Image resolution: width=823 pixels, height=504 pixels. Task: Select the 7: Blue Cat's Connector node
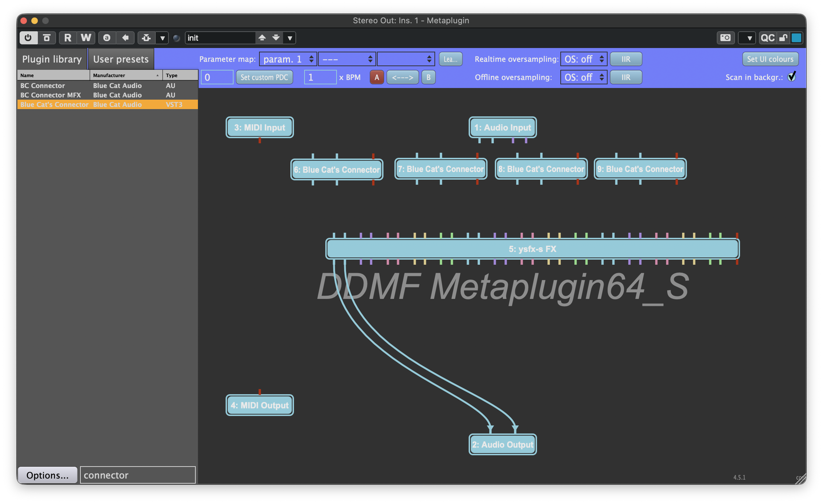tap(441, 169)
